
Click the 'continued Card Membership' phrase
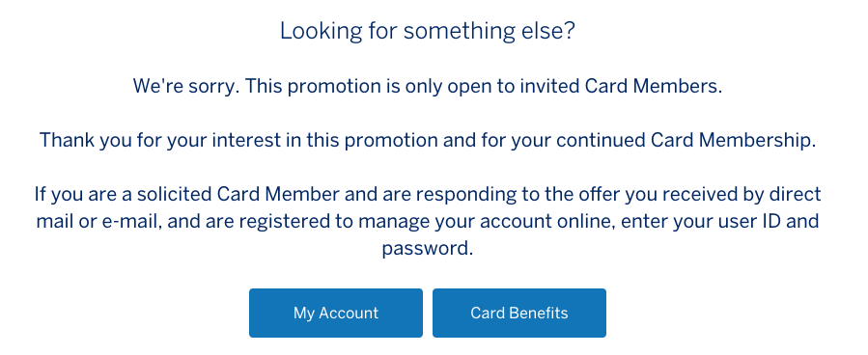coord(684,141)
